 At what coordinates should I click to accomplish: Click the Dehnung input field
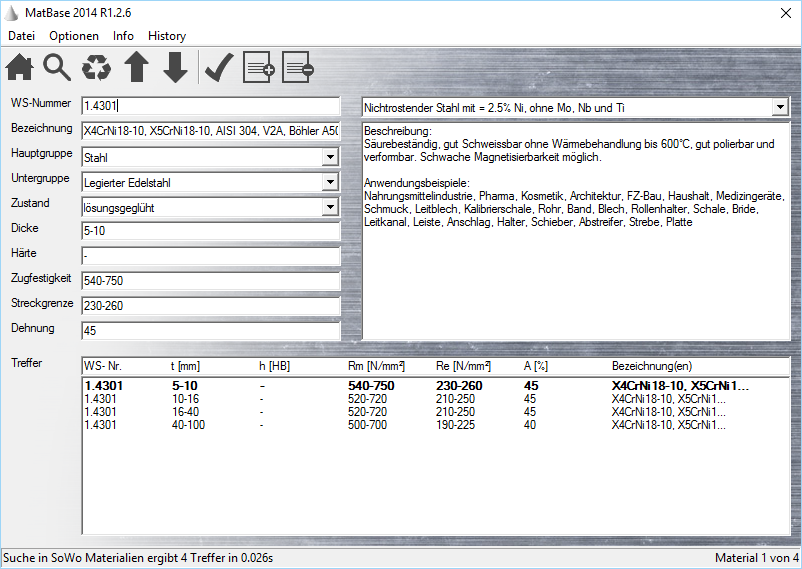point(210,331)
